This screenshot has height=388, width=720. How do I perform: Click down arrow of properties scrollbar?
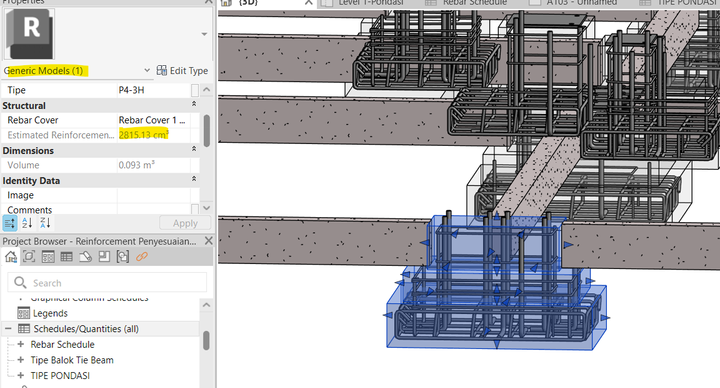pyautogui.click(x=207, y=208)
